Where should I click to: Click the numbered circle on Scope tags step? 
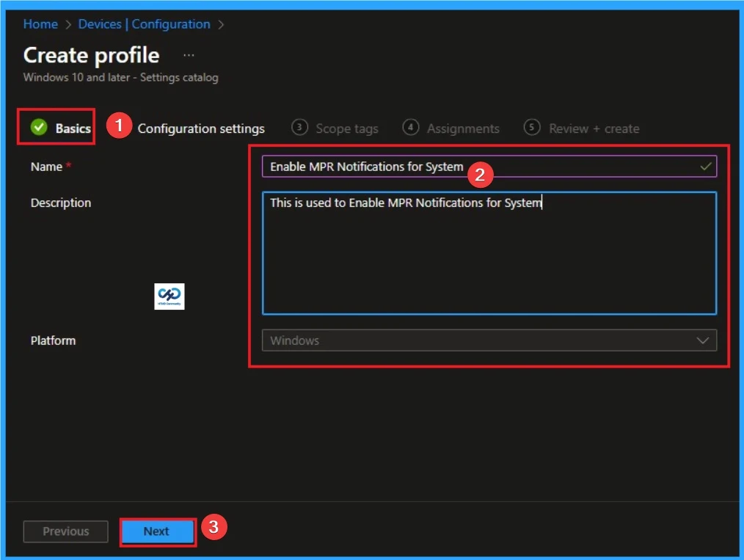tap(299, 128)
